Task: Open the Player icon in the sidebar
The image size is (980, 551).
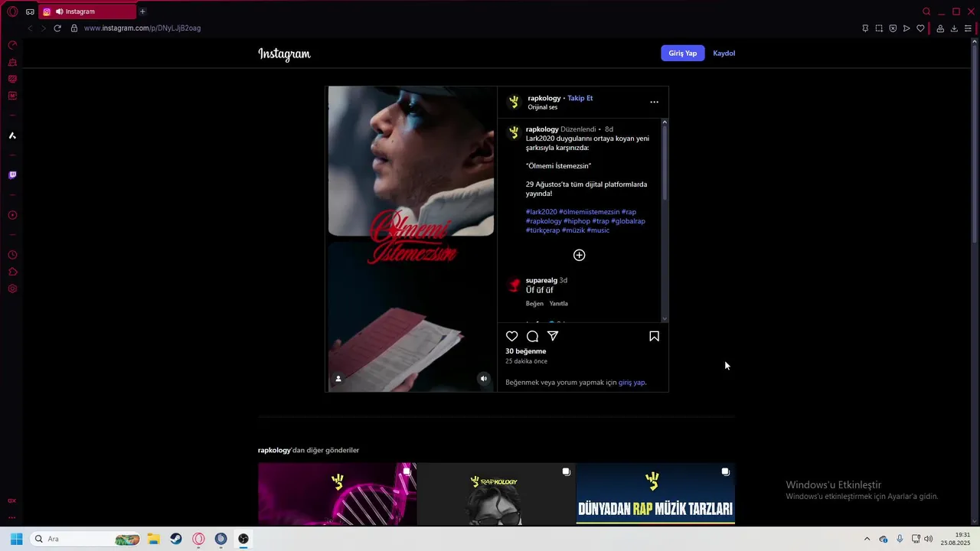Action: [x=12, y=215]
